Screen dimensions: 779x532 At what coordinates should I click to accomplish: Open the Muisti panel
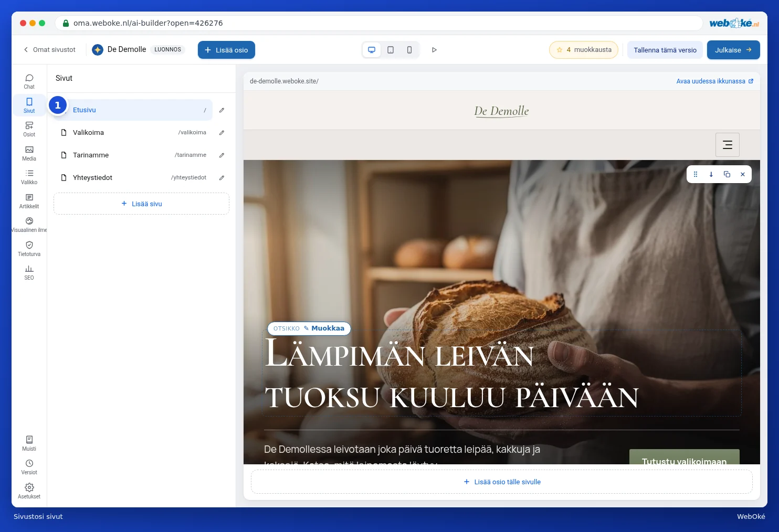pos(29,443)
